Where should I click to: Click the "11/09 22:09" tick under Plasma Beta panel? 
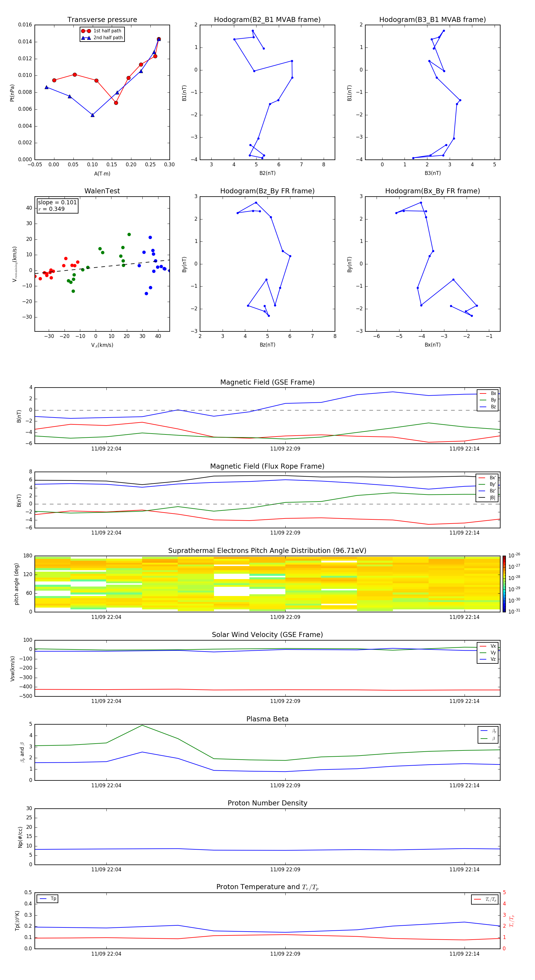285,785
